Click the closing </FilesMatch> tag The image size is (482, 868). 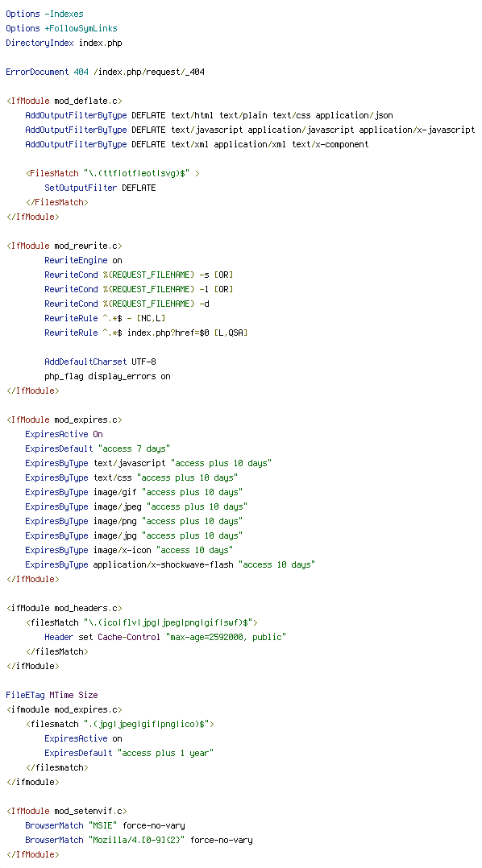click(x=56, y=202)
